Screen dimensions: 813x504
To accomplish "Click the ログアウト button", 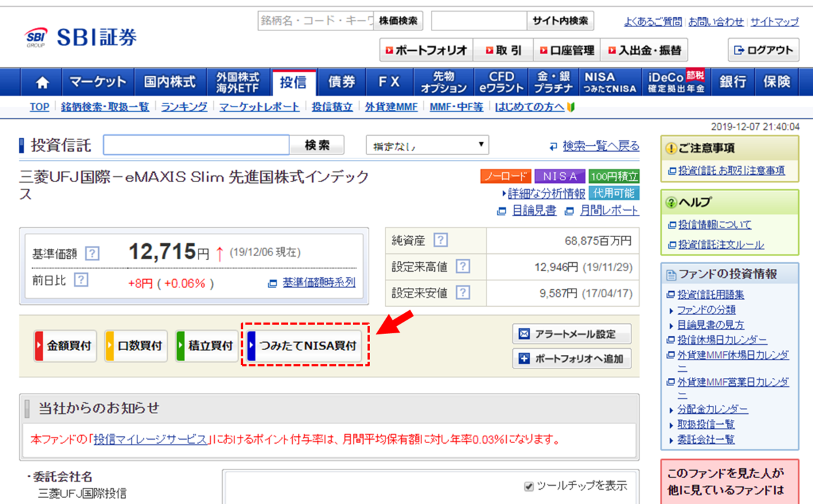I will pyautogui.click(x=764, y=50).
